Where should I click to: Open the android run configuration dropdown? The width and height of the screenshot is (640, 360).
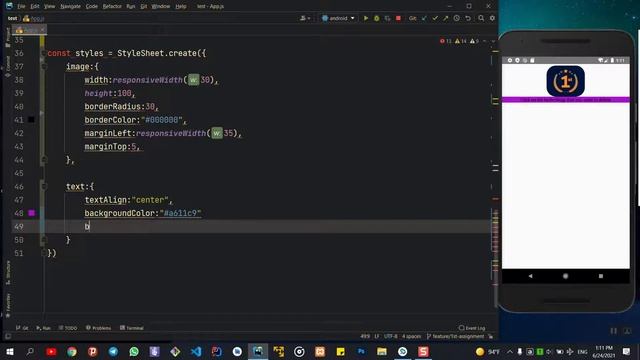[x=338, y=18]
